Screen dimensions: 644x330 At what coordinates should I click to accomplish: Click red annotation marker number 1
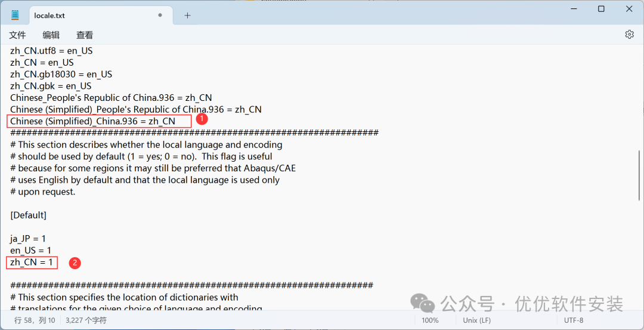click(x=202, y=119)
